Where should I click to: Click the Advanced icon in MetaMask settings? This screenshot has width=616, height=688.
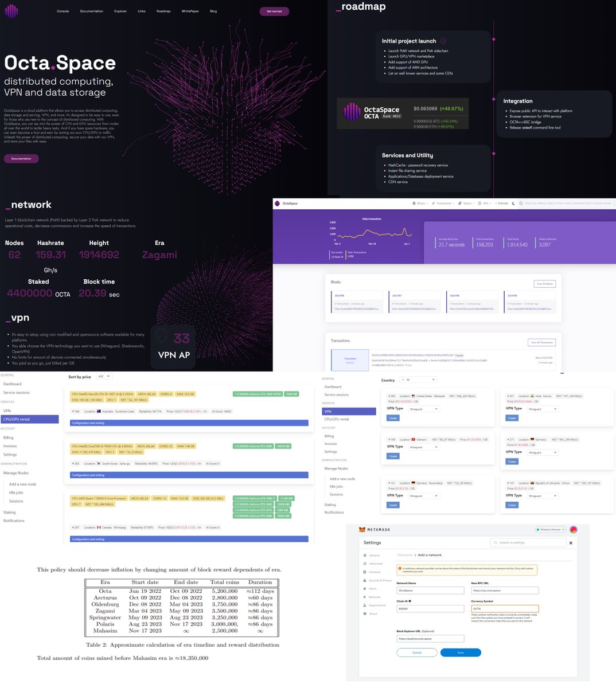(x=365, y=564)
